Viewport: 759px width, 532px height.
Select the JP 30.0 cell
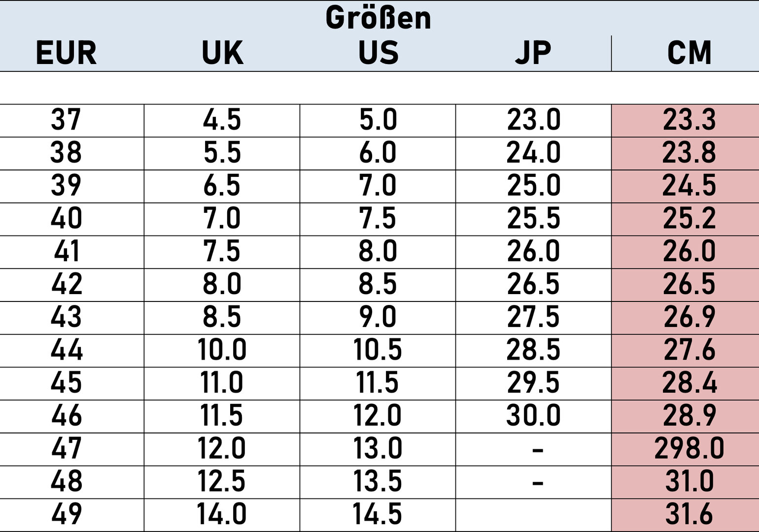533,417
